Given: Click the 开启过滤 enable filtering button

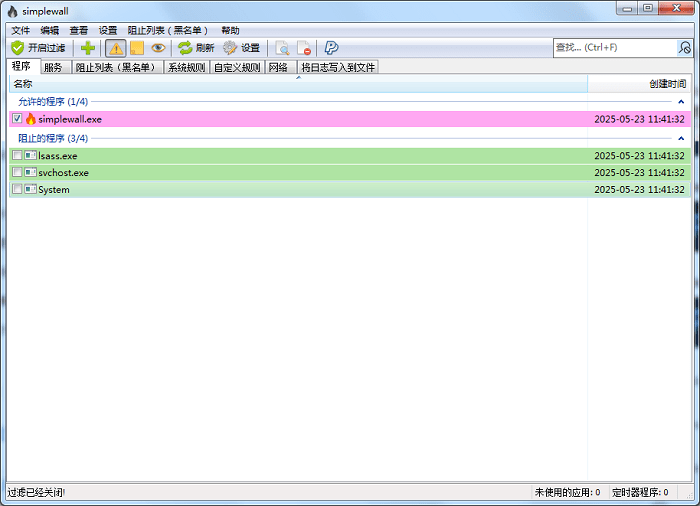Looking at the screenshot, I should click(x=38, y=48).
